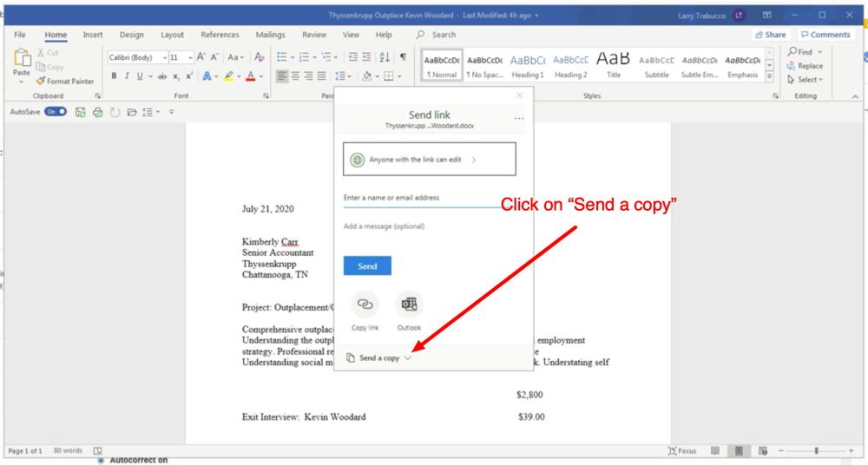Click the save icon in quick access toolbar
The height and width of the screenshot is (465, 868).
[80, 113]
